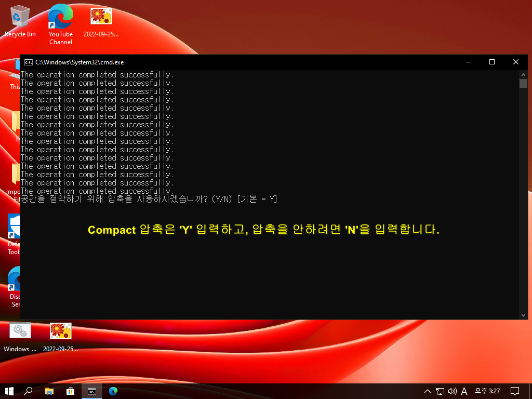Open Microsoft Store from taskbar
This screenshot has width=532, height=399.
coord(70,391)
